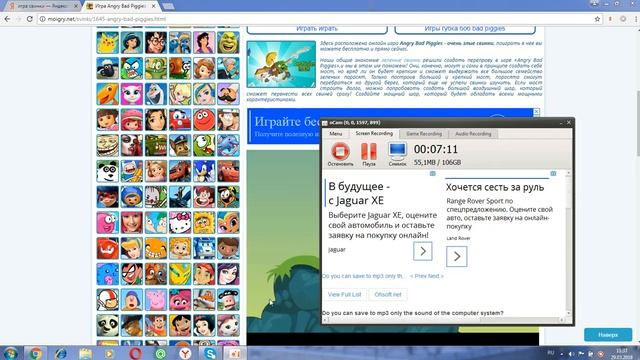
Task: Select the Paw Patrol Chase icon
Action: [x=180, y=145]
